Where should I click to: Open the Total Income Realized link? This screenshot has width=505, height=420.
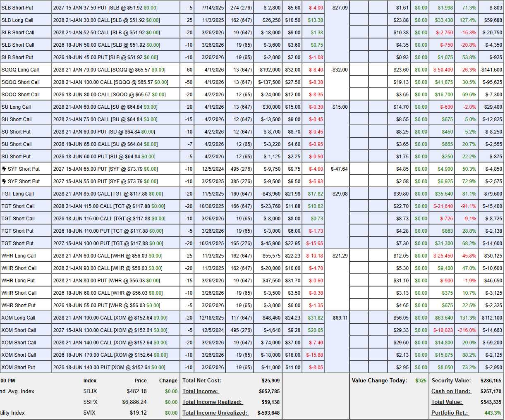coord(212,402)
